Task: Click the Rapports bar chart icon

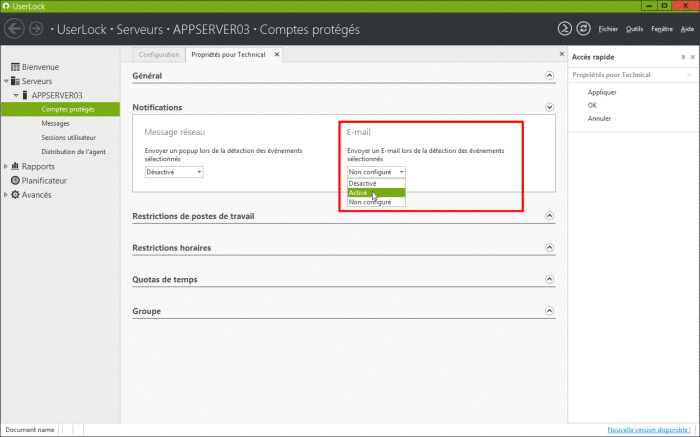Action: (x=15, y=166)
